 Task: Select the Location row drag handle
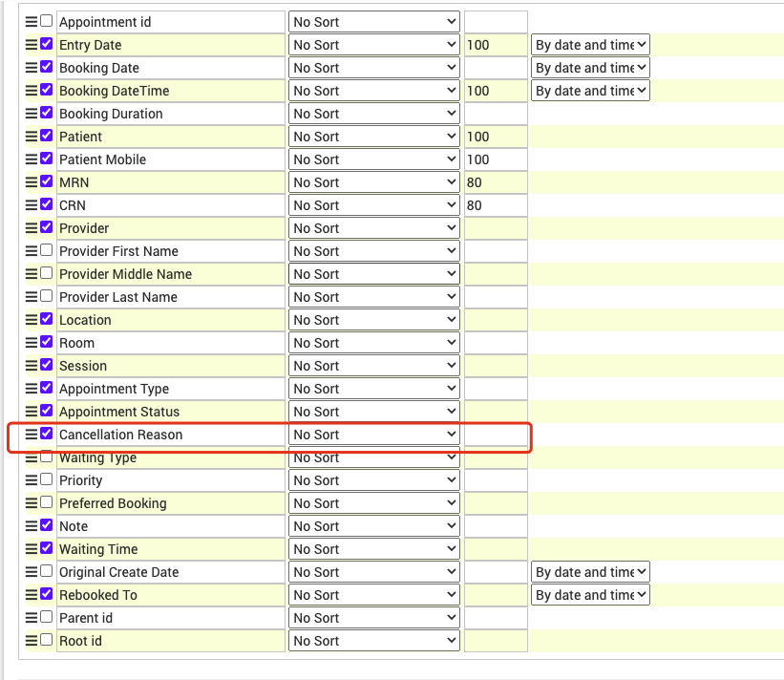32,320
